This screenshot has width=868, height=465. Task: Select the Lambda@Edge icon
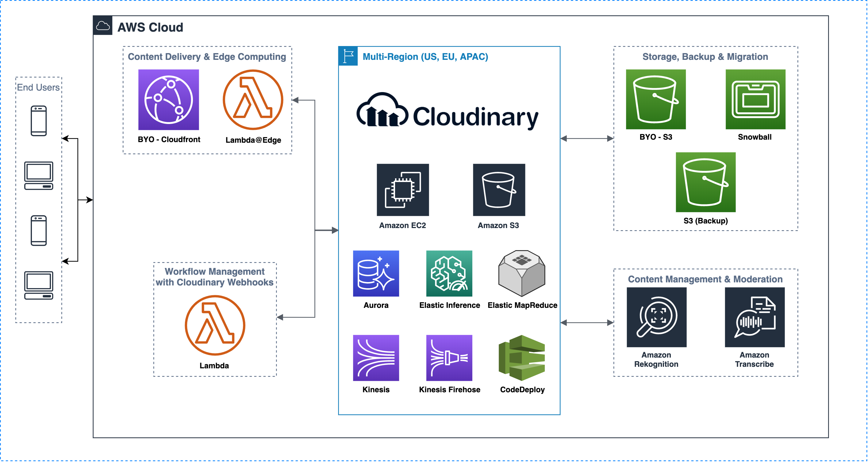(253, 100)
